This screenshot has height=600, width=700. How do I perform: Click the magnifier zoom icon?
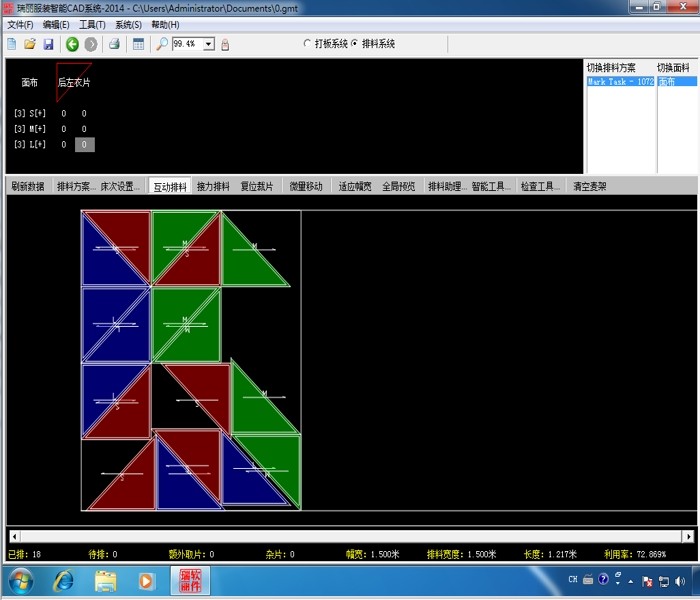point(162,44)
